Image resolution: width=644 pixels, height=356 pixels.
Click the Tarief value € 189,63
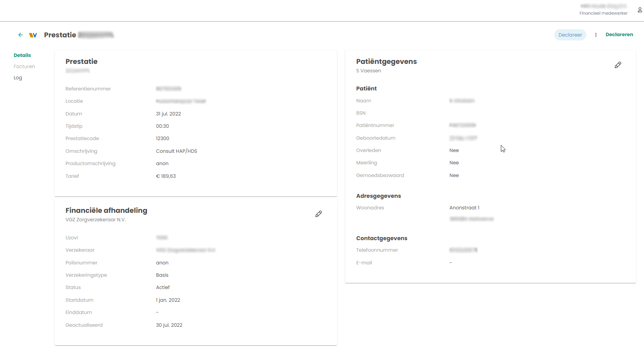click(x=166, y=176)
